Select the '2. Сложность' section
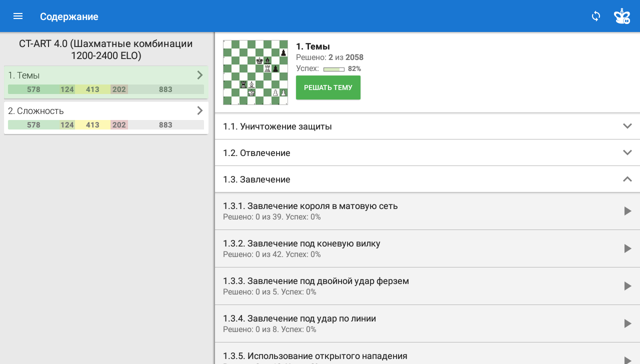Image resolution: width=640 pixels, height=364 pixels. 106,117
